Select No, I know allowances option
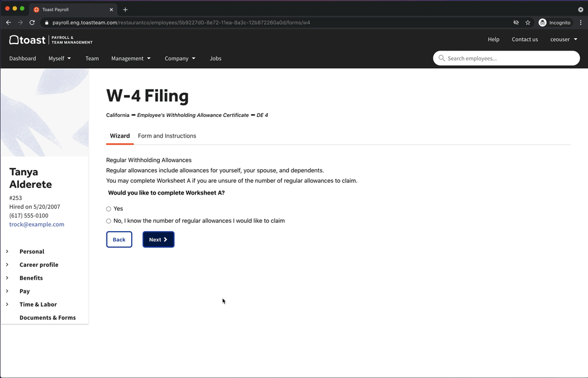The width and height of the screenshot is (588, 378). (x=109, y=221)
